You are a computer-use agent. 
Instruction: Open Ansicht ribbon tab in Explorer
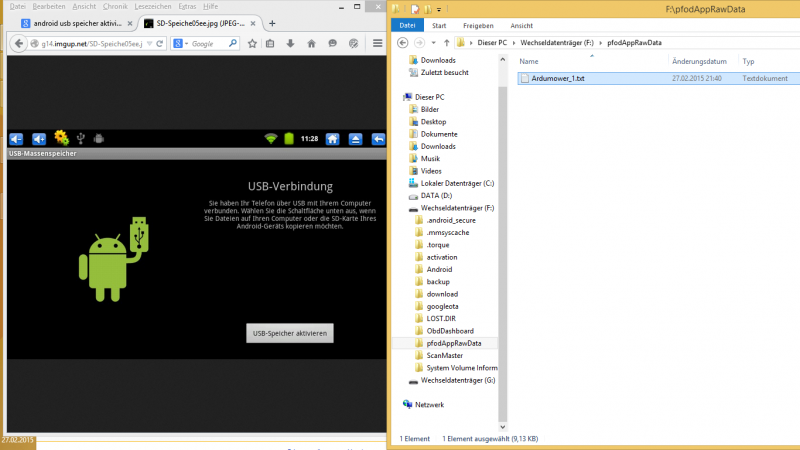[x=521, y=26]
